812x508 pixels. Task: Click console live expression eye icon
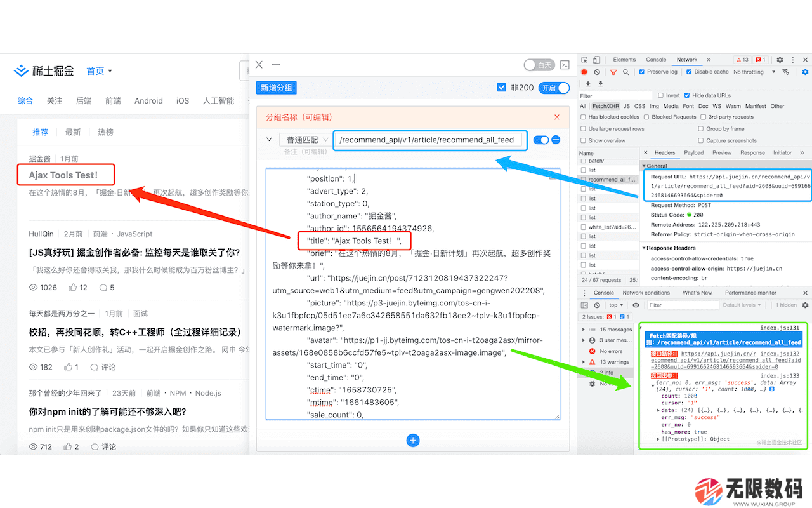click(x=636, y=305)
